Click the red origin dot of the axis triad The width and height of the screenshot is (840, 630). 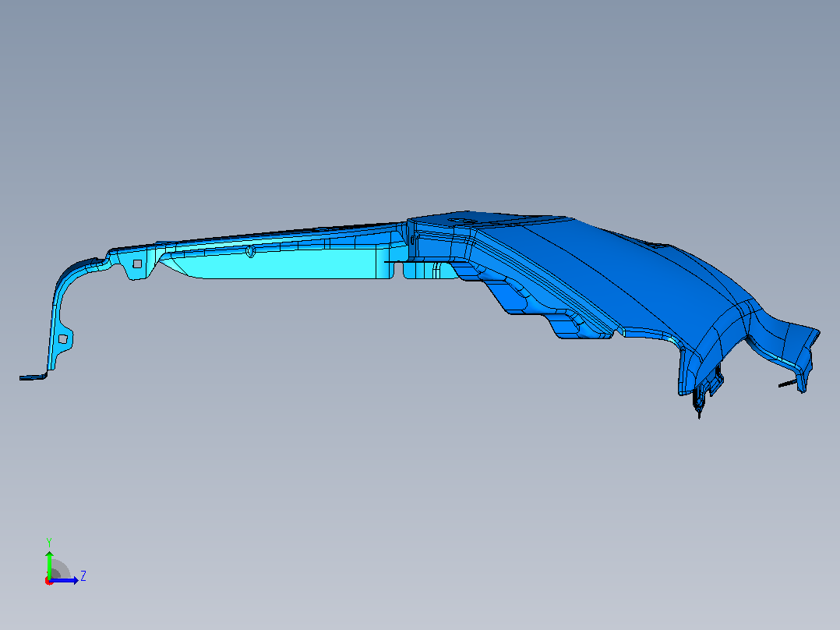[49, 581]
